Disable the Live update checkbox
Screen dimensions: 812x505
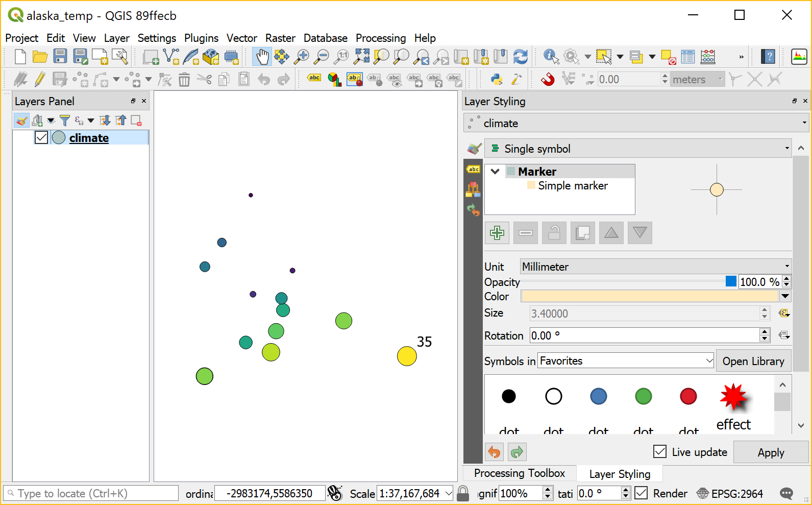click(660, 451)
